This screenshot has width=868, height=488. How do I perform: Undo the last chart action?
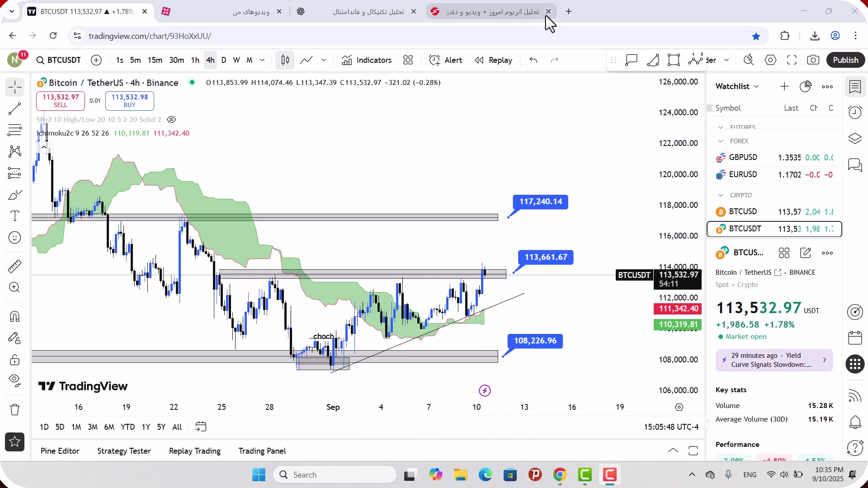tap(533, 60)
